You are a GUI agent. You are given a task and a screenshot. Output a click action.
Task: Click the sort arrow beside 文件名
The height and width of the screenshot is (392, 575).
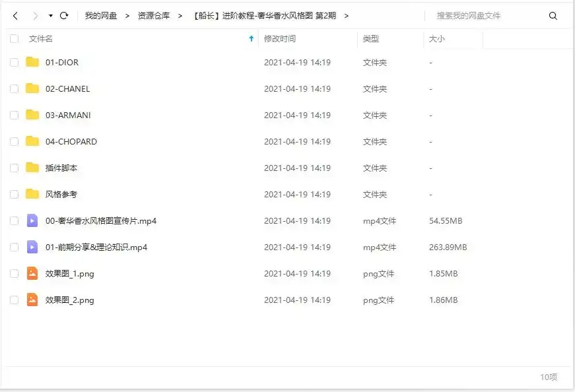pyautogui.click(x=251, y=39)
